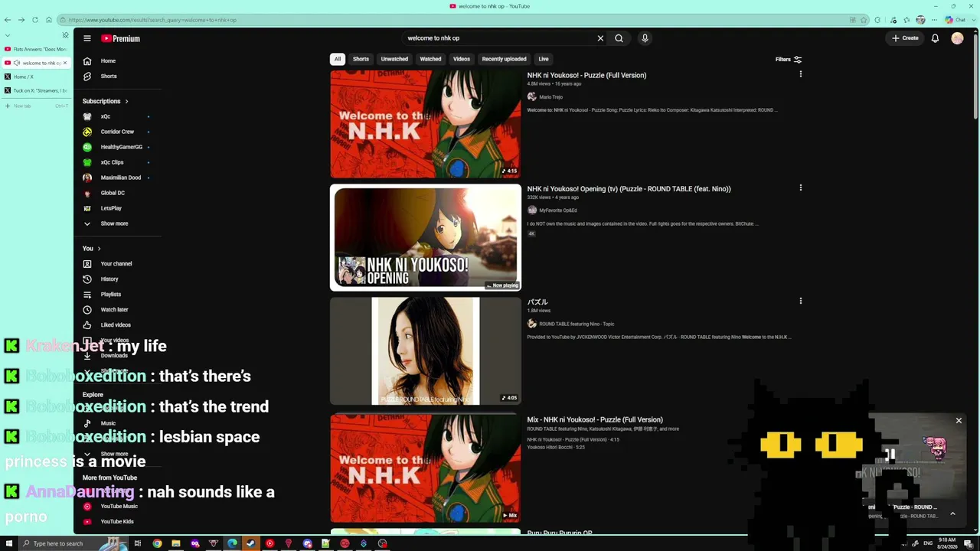Open the Windows Start menu

click(x=8, y=543)
